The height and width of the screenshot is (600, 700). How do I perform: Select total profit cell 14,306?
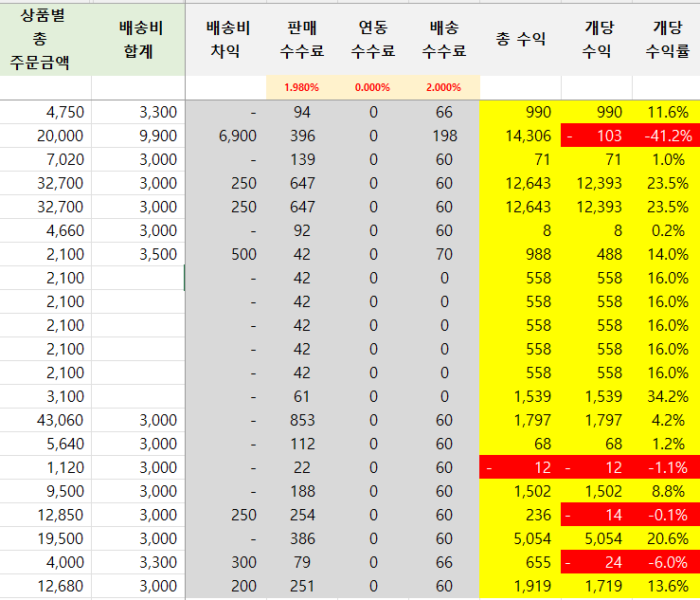coord(521,136)
